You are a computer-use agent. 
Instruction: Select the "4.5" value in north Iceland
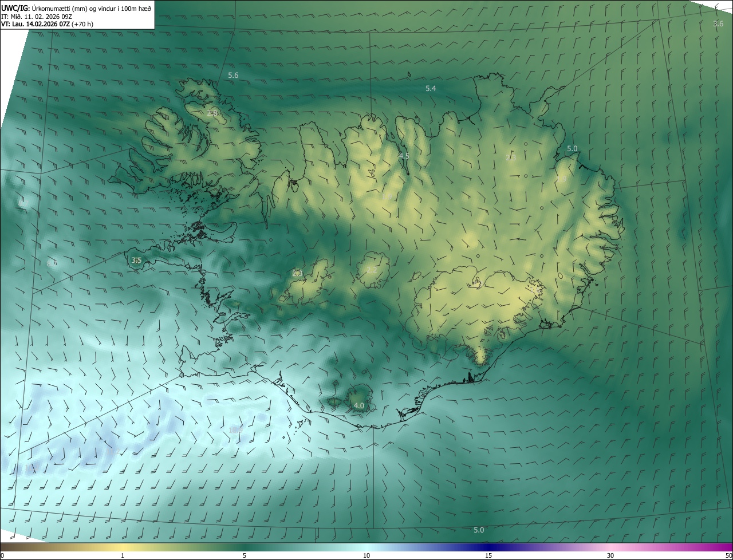point(404,156)
